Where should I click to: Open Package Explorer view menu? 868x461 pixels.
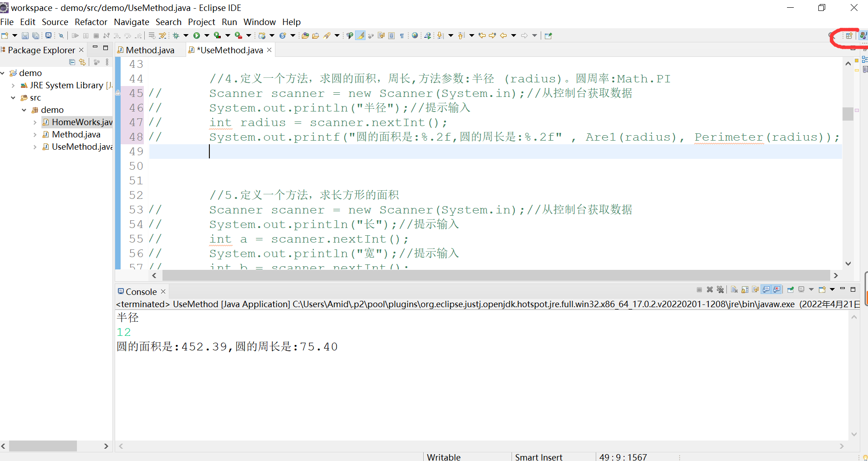107,62
